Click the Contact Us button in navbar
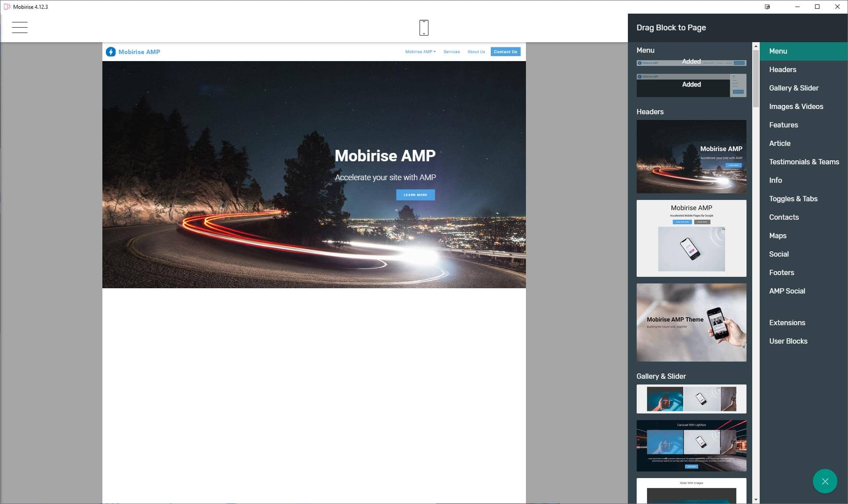This screenshot has height=504, width=848. 505,52
